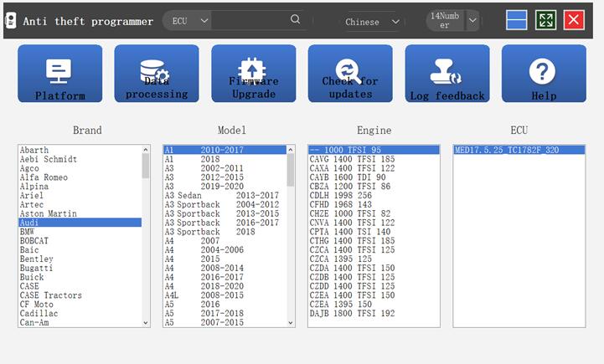604x364 pixels.
Task: Select model A1 2010-2017
Action: click(225, 150)
